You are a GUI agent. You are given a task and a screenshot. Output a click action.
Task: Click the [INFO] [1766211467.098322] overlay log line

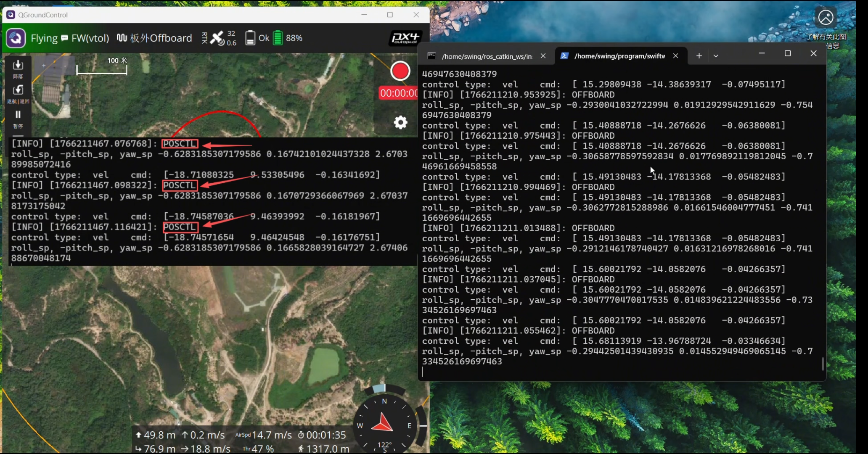[103, 185]
